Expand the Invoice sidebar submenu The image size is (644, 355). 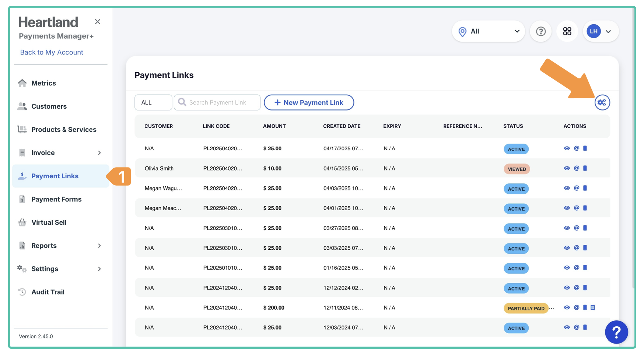99,153
